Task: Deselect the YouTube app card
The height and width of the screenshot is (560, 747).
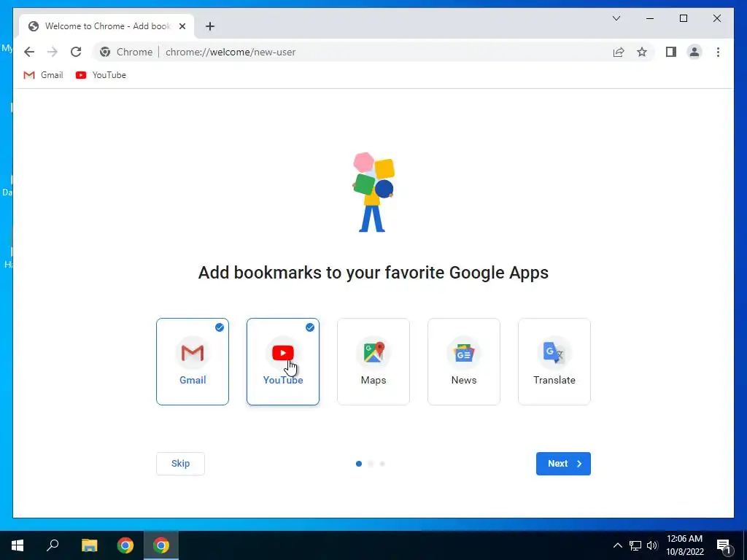Action: [283, 362]
